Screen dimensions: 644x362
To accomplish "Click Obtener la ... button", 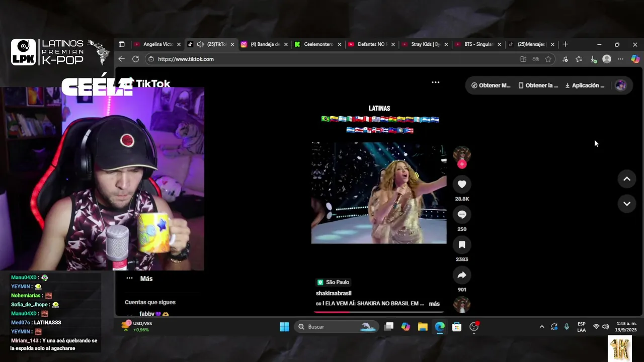I will pos(538,85).
